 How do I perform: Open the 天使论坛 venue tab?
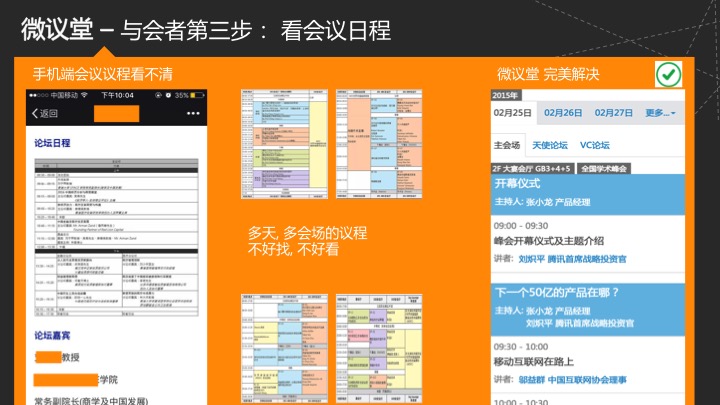550,146
